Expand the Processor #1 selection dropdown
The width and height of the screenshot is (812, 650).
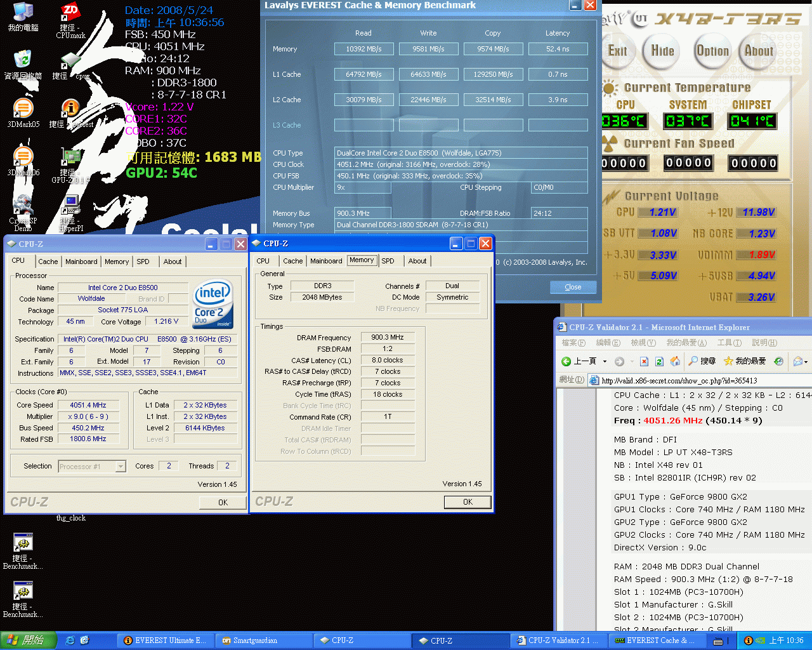click(x=121, y=467)
